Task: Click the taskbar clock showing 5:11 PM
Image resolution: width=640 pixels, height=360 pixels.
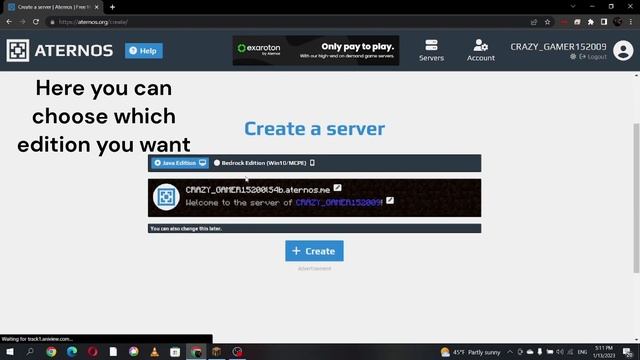Action: click(x=604, y=352)
